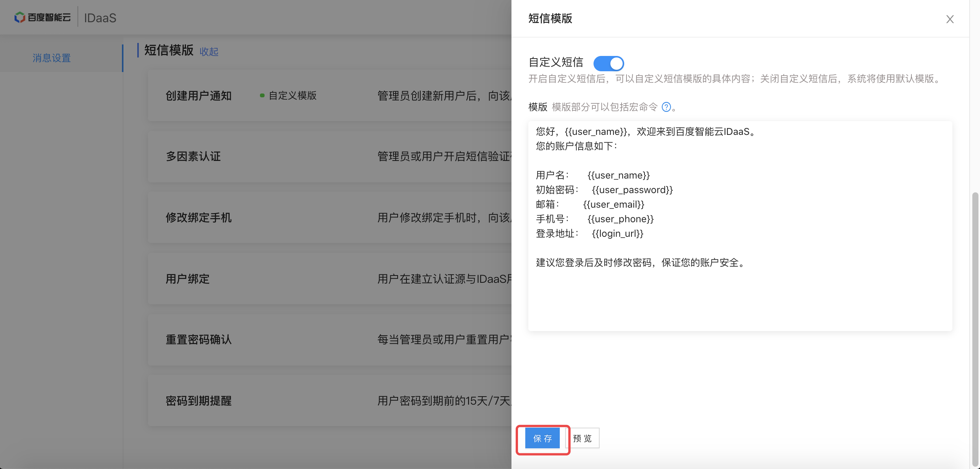Toggle the custom SMS switch off
The height and width of the screenshot is (469, 980).
[608, 63]
